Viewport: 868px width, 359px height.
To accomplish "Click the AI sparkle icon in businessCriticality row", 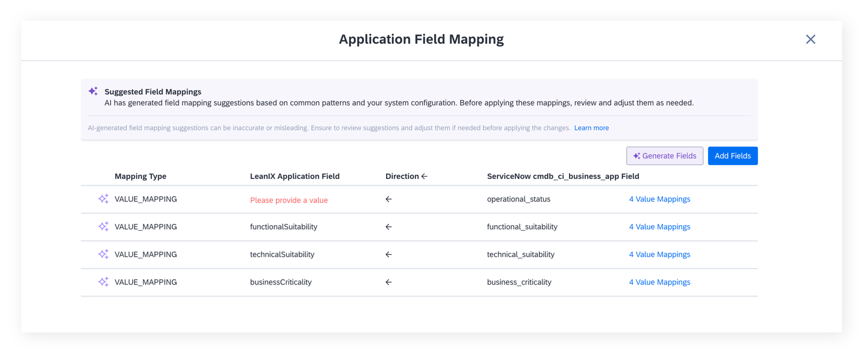I will (x=103, y=282).
